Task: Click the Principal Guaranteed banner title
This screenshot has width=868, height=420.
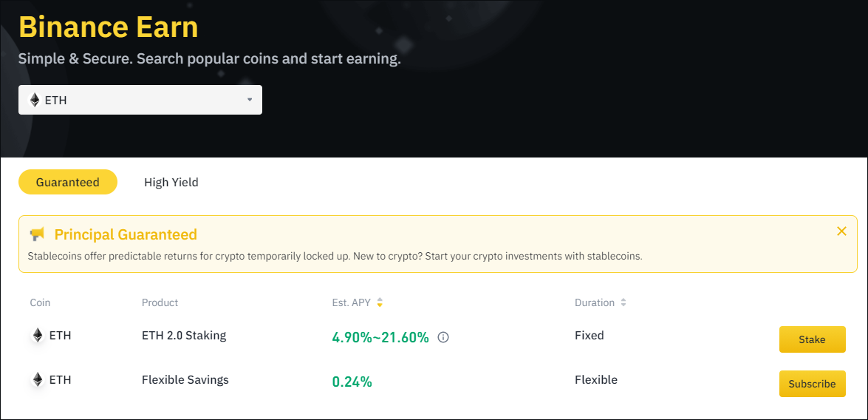Action: [x=126, y=234]
